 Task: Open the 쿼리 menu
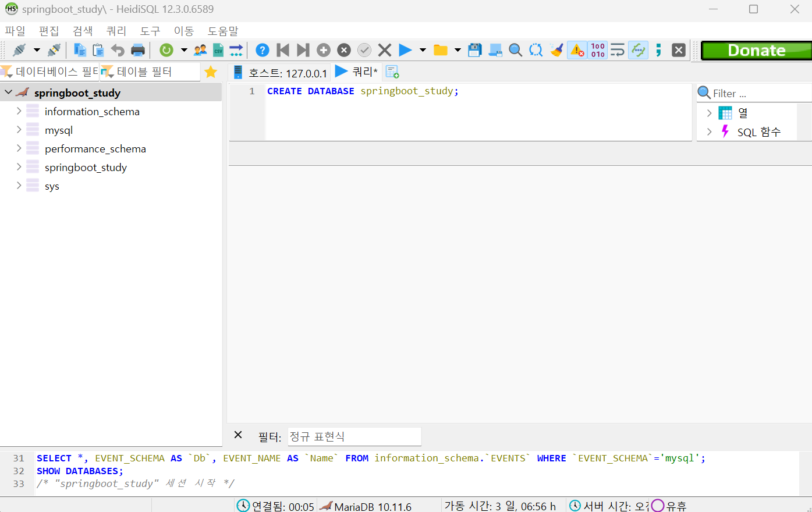[x=116, y=31]
